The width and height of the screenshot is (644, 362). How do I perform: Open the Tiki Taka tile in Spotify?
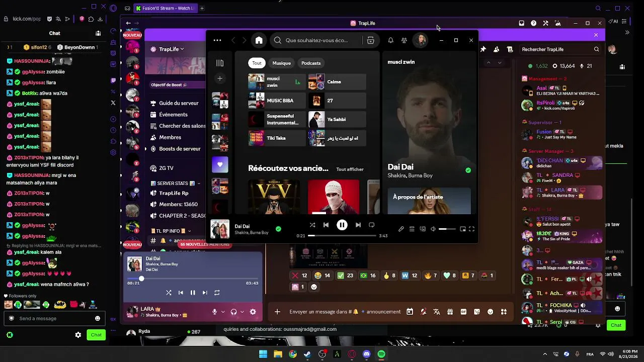pos(276,138)
